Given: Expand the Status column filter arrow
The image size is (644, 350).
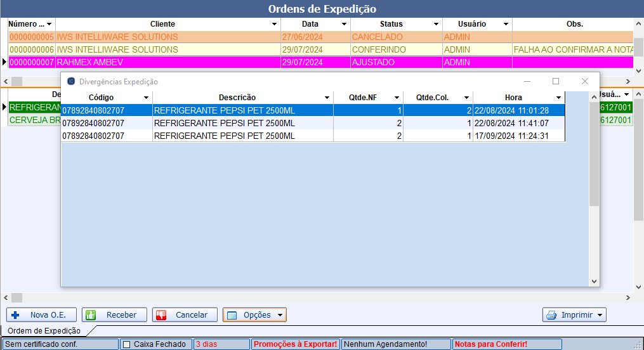Looking at the screenshot, I should [437, 24].
